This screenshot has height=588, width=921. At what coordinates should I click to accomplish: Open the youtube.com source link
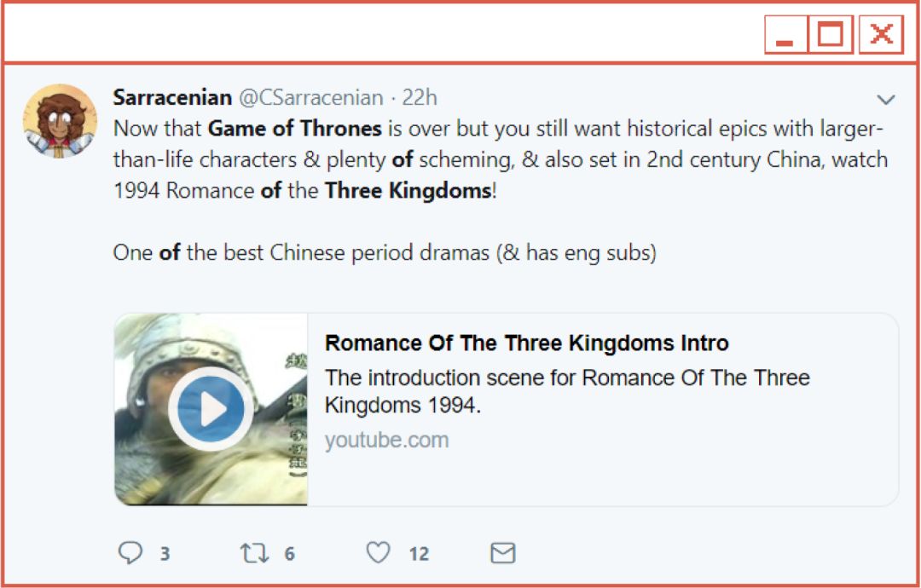pyautogui.click(x=385, y=441)
